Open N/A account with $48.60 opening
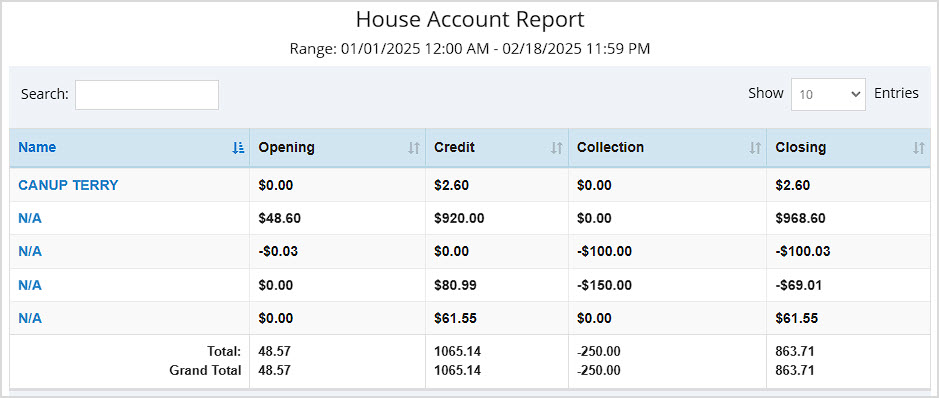939x398 pixels. [30, 218]
